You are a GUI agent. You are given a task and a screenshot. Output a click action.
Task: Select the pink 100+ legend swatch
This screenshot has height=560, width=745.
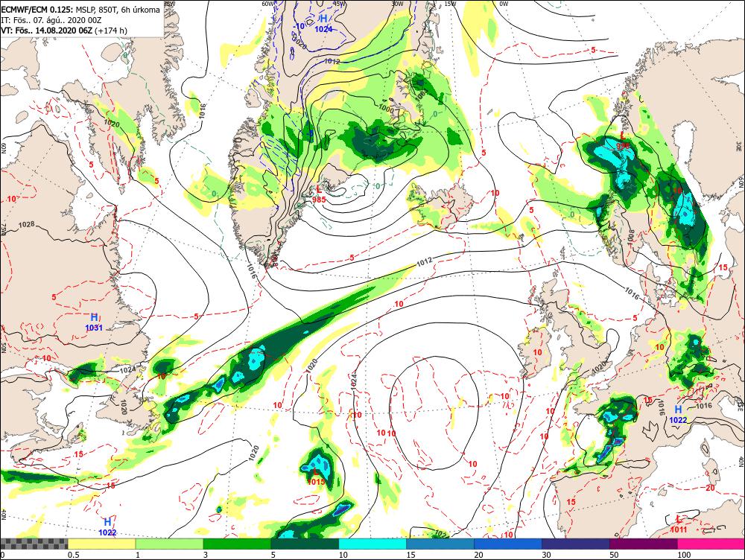[x=711, y=544]
